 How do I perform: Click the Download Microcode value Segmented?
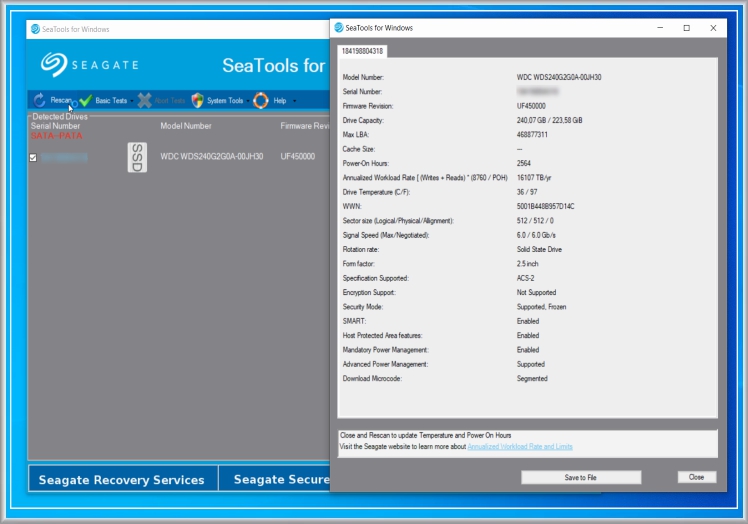click(x=532, y=378)
